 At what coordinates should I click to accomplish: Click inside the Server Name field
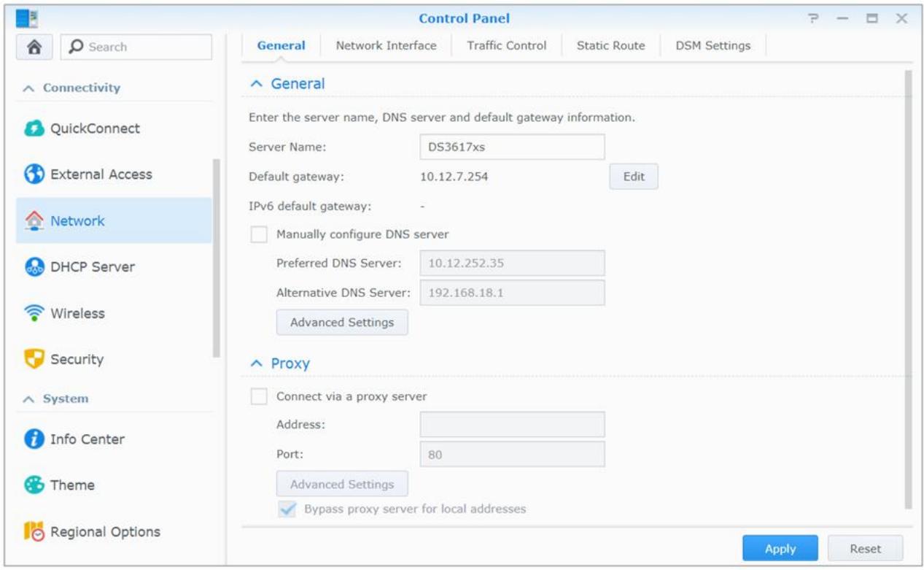(x=513, y=145)
